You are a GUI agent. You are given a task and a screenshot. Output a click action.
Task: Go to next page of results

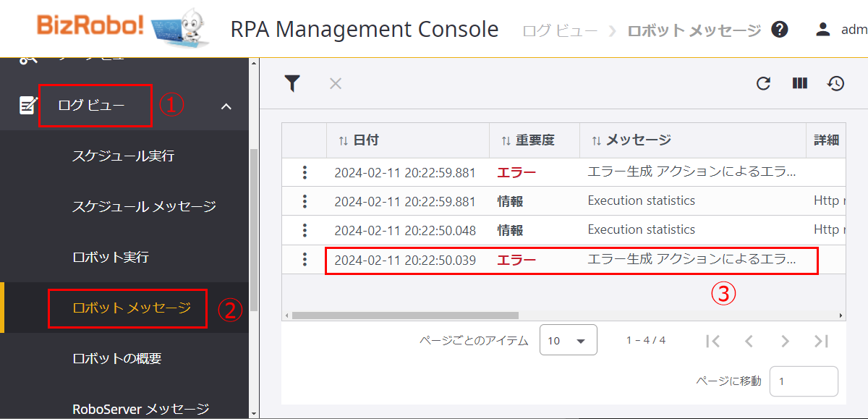785,341
